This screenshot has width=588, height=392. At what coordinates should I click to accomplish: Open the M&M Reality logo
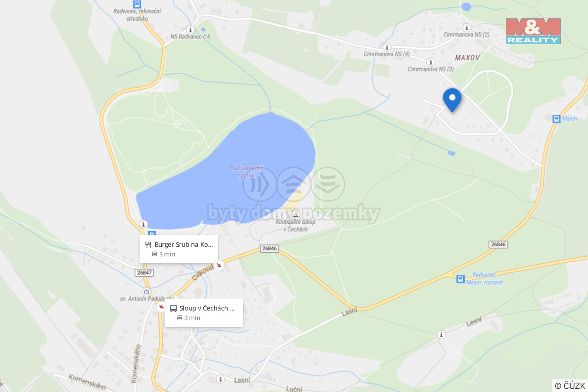coord(533,31)
